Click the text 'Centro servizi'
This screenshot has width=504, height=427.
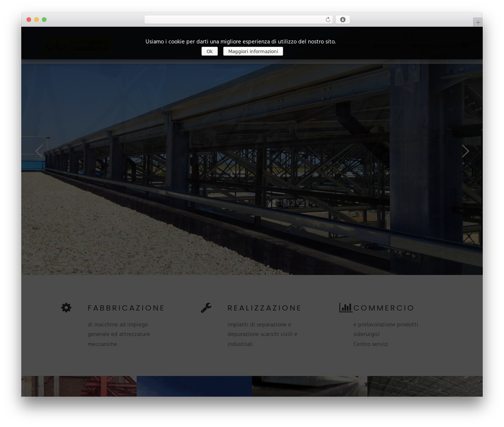pyautogui.click(x=371, y=344)
